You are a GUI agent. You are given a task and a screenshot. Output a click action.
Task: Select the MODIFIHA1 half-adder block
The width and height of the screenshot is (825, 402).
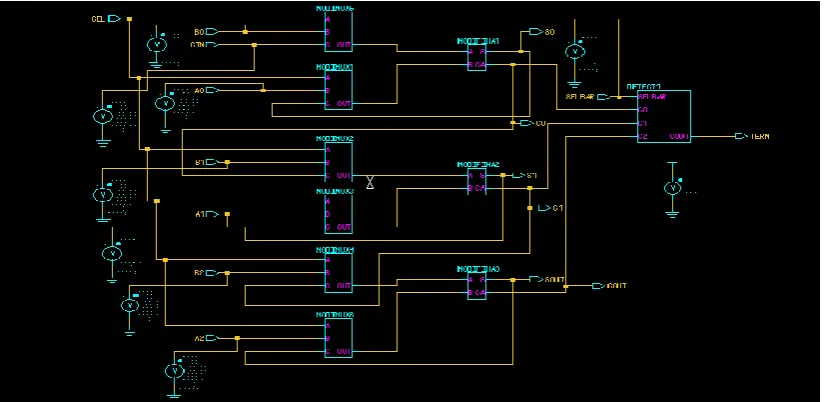(x=477, y=58)
